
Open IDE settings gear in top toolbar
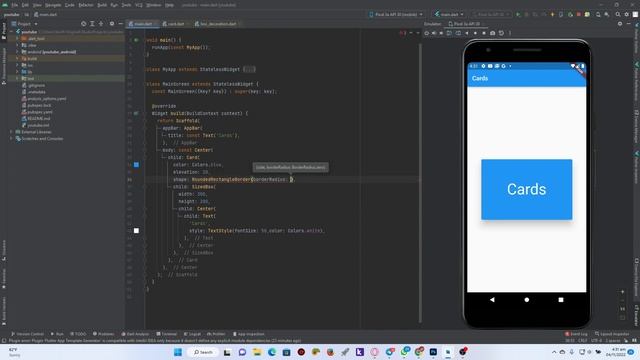coord(627,14)
